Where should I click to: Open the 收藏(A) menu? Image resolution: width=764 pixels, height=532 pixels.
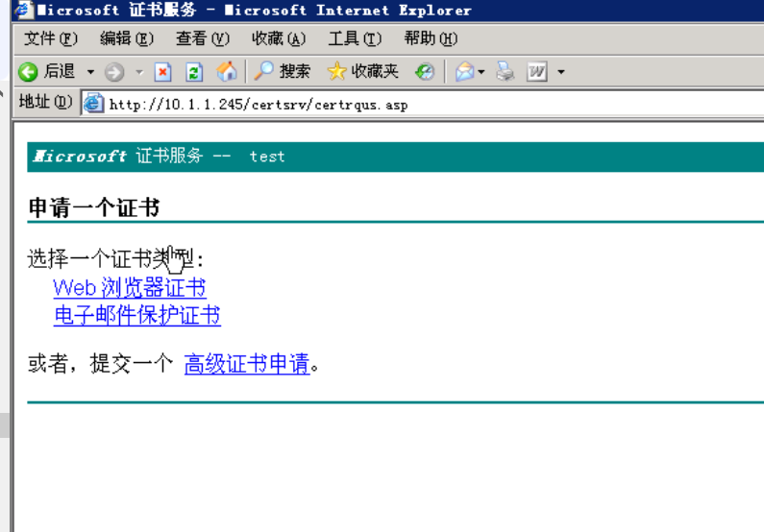coord(279,38)
